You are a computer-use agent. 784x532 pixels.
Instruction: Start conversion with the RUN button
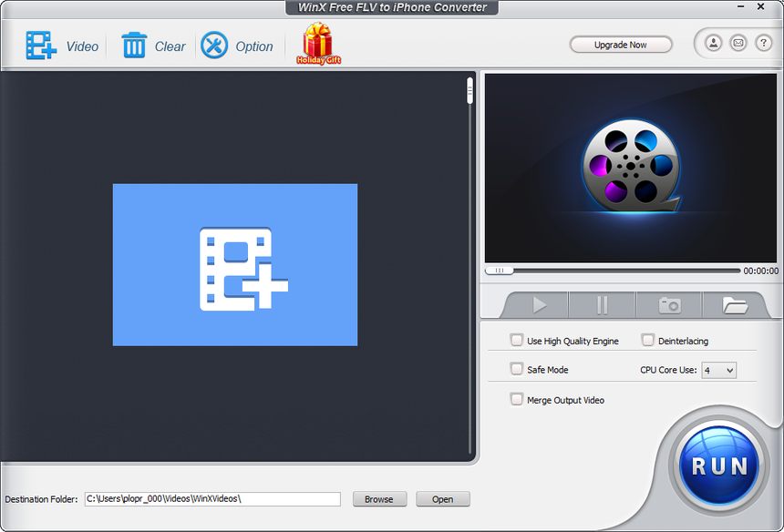(x=718, y=465)
